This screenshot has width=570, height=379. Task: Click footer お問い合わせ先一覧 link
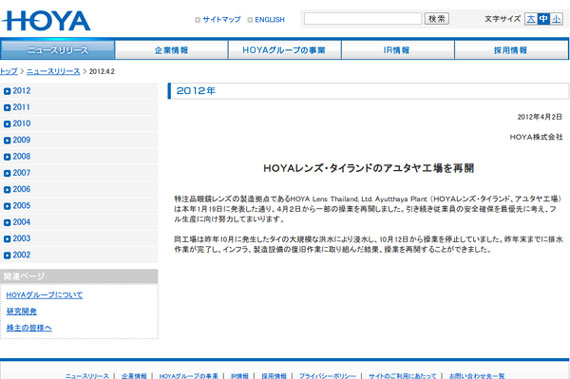tap(477, 376)
